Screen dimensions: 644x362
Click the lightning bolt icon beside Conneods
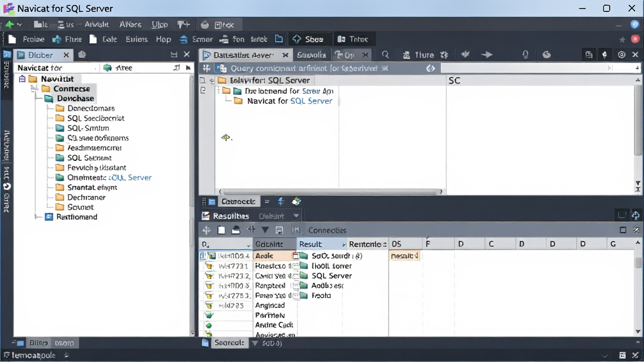click(x=281, y=202)
